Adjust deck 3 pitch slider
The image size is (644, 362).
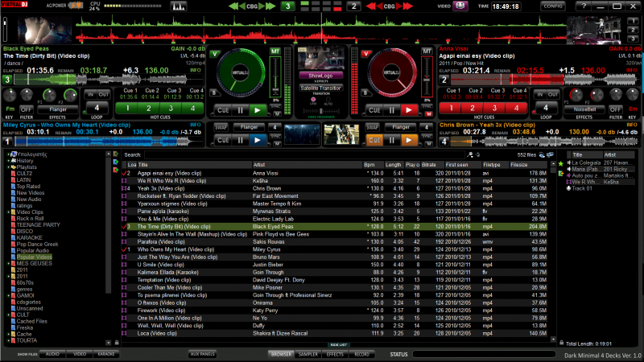(x=275, y=77)
